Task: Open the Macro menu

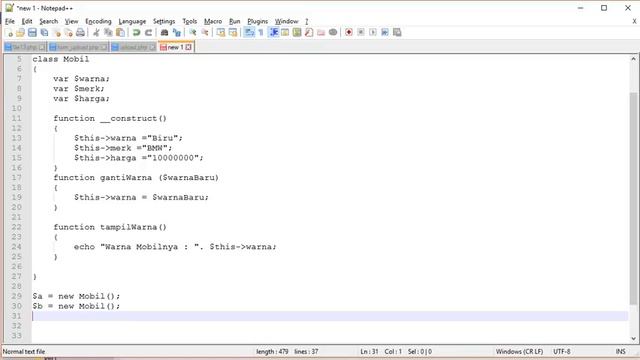Action: (213, 21)
